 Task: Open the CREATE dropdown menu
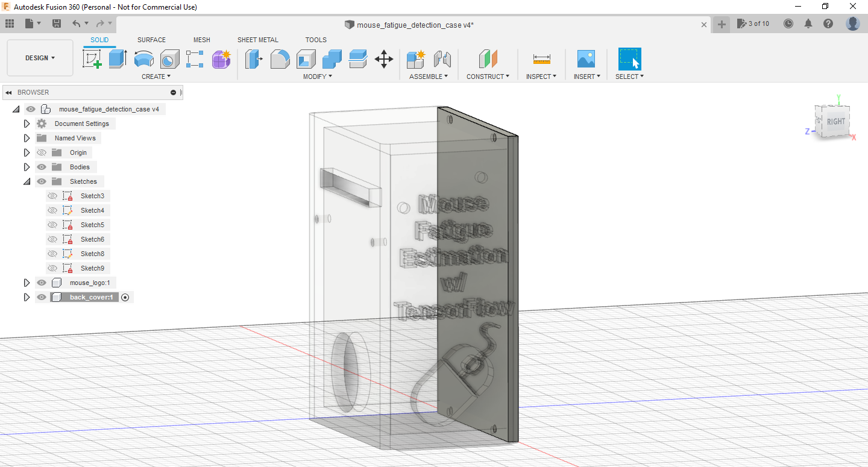(156, 77)
